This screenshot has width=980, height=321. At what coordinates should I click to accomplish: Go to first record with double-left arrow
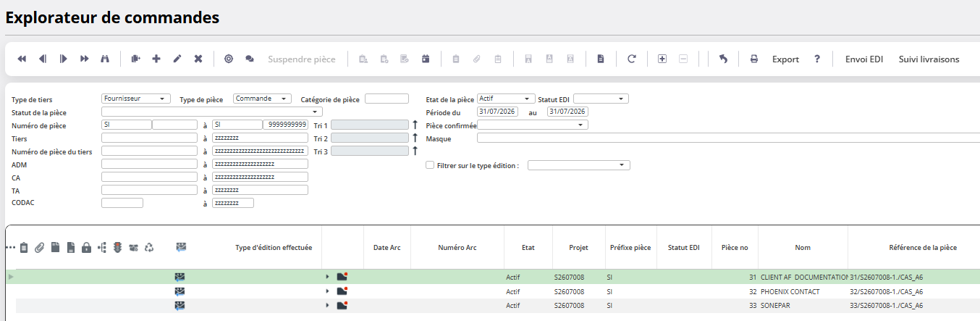pos(22,59)
